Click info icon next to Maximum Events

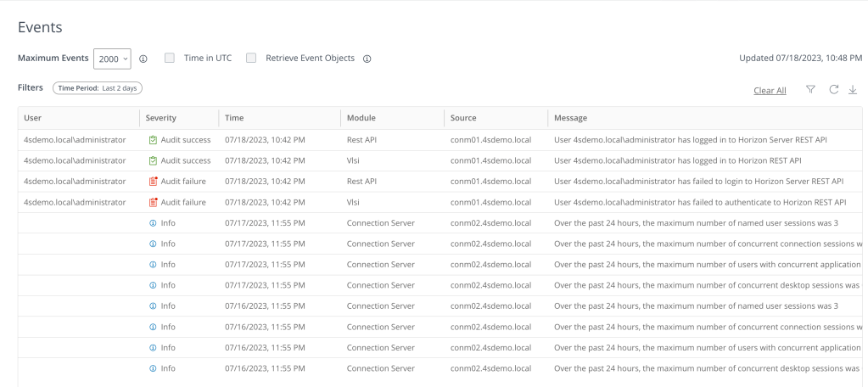pyautogui.click(x=143, y=59)
